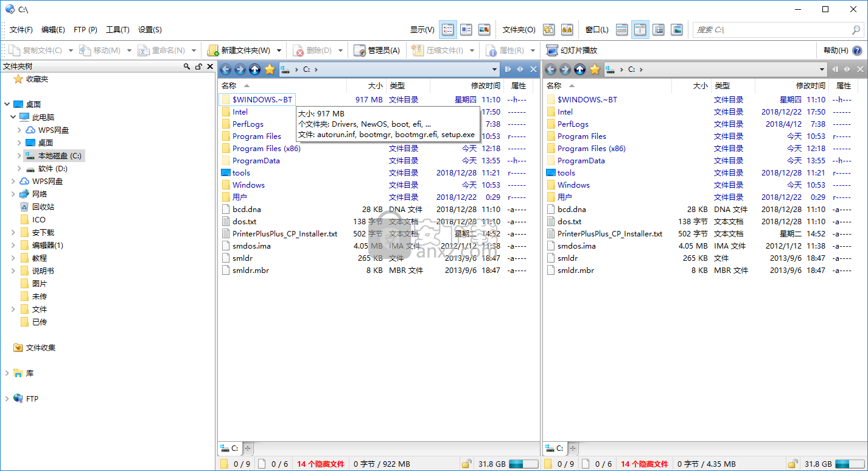Start 幻灯片播放 slideshow
Image resolution: width=868 pixels, height=471 pixels.
572,51
